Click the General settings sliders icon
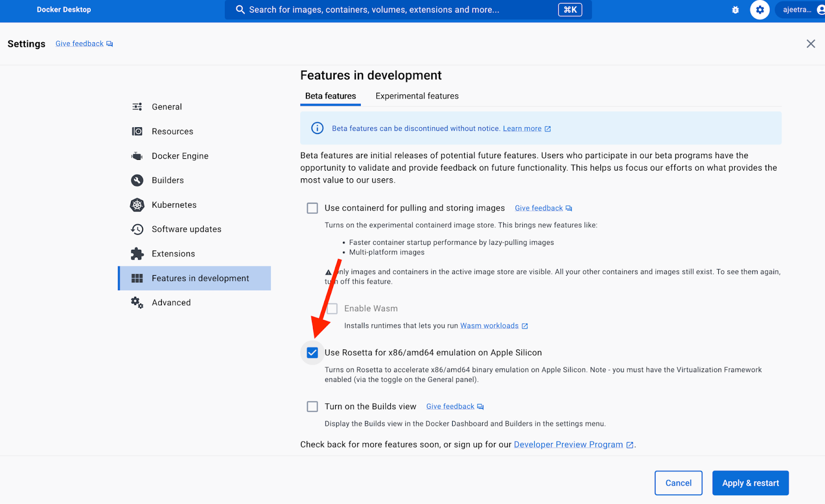The width and height of the screenshot is (825, 504). coord(137,107)
